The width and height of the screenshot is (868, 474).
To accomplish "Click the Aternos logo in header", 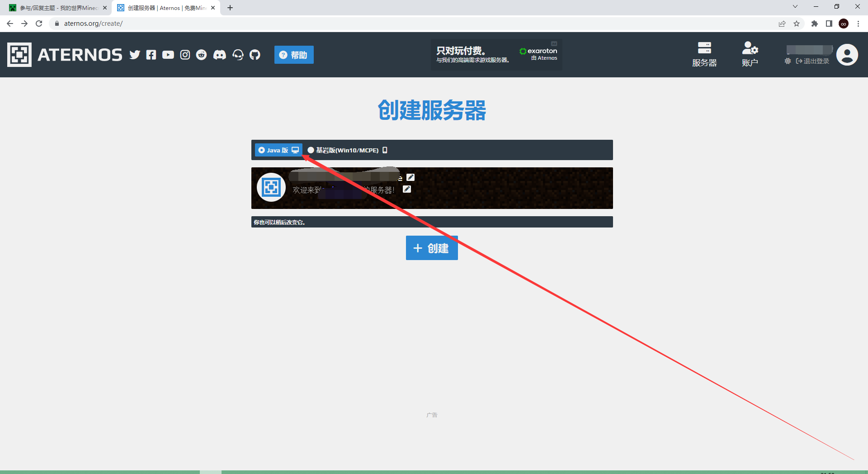I will click(65, 55).
